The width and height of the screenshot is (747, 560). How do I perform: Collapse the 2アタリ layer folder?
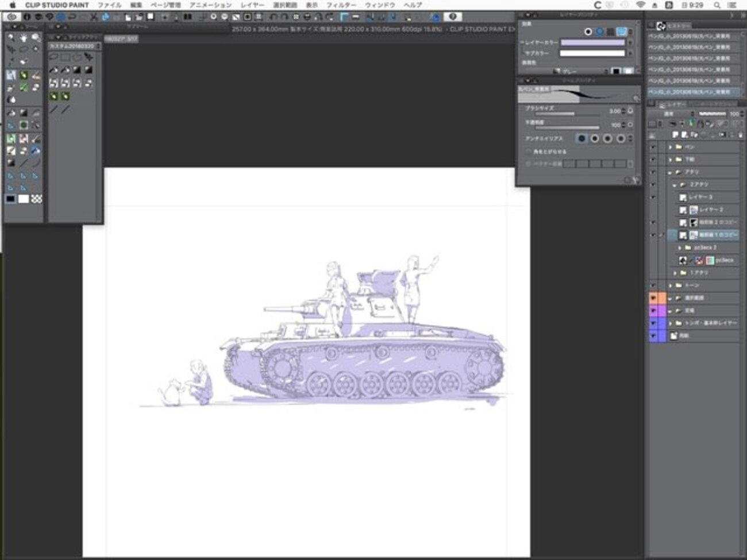point(675,185)
